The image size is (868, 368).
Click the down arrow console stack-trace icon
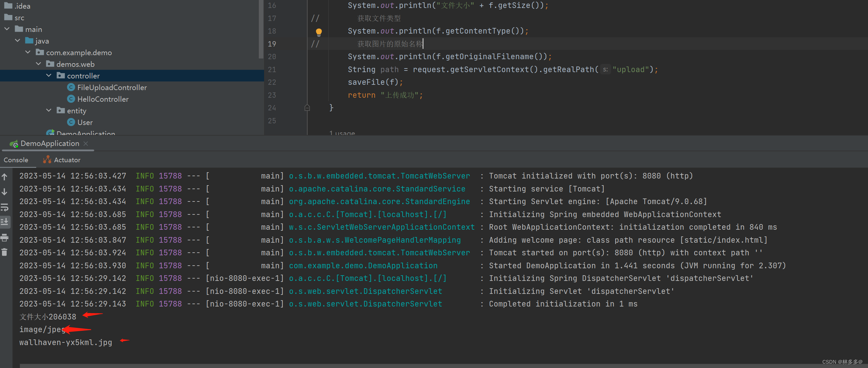[x=5, y=191]
